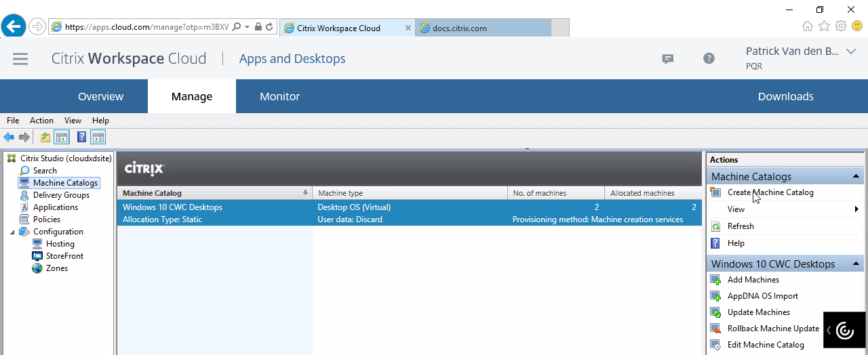Click the AppDNA OS Import action
This screenshot has width=868, height=355.
pos(763,296)
